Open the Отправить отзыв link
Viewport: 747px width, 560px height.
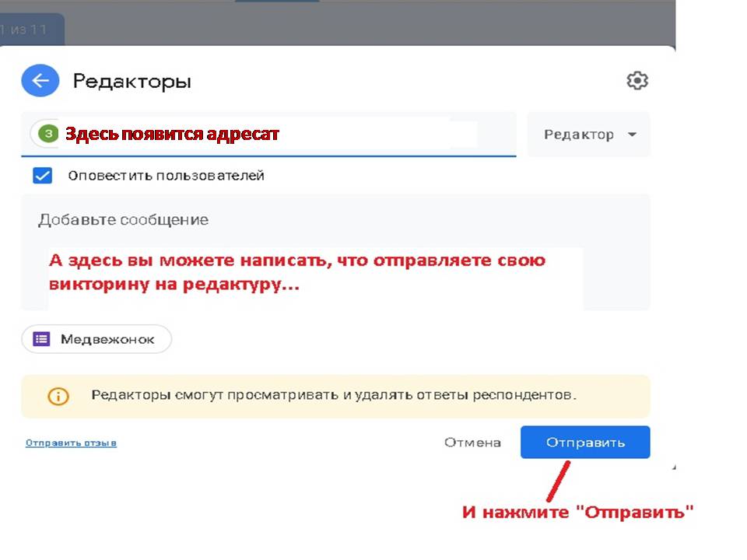pos(71,443)
